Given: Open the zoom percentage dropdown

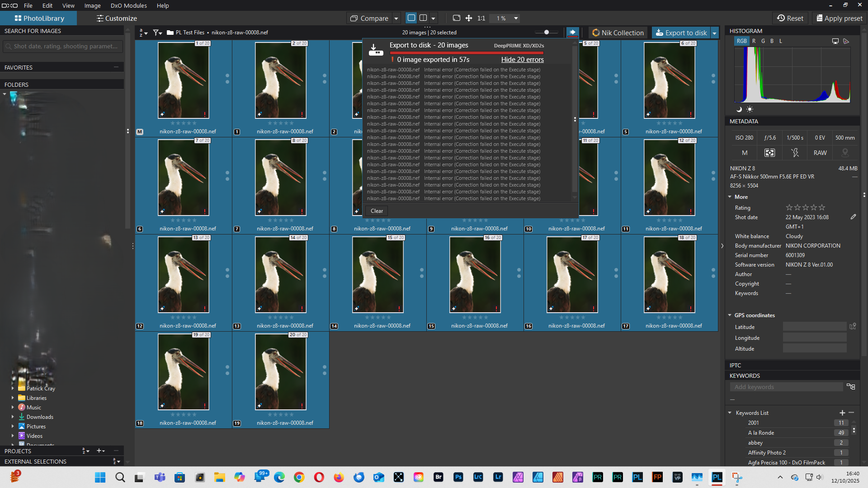Looking at the screenshot, I should [516, 19].
